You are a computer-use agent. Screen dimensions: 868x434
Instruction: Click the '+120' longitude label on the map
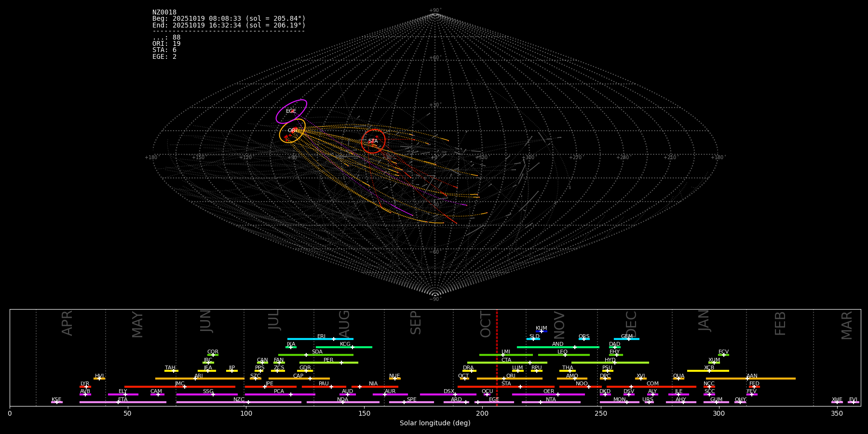[x=245, y=158]
